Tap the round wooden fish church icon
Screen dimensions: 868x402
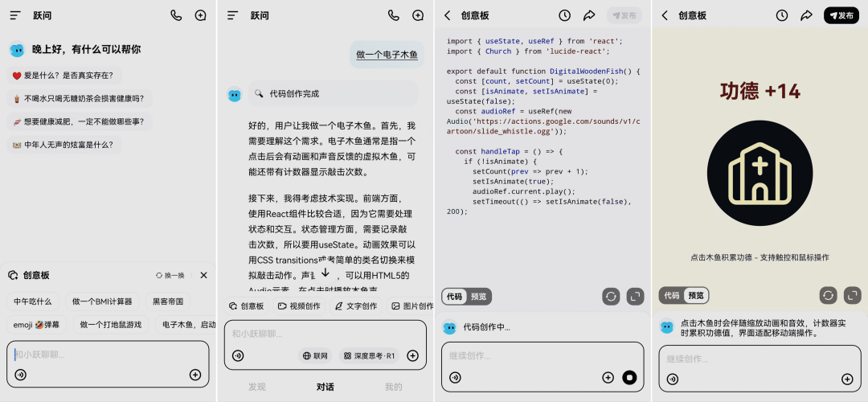coord(760,172)
